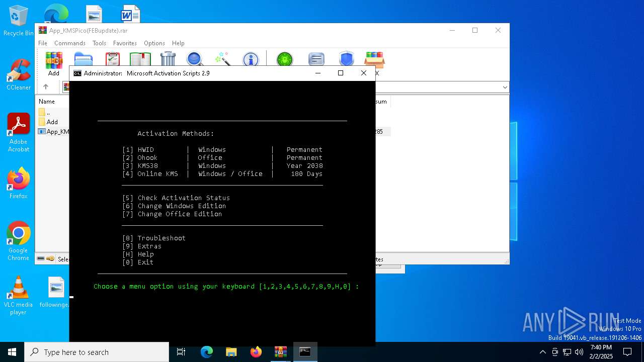Click Microsoft Edge taskbar icon
Screen dimensions: 644x362
tap(207, 352)
